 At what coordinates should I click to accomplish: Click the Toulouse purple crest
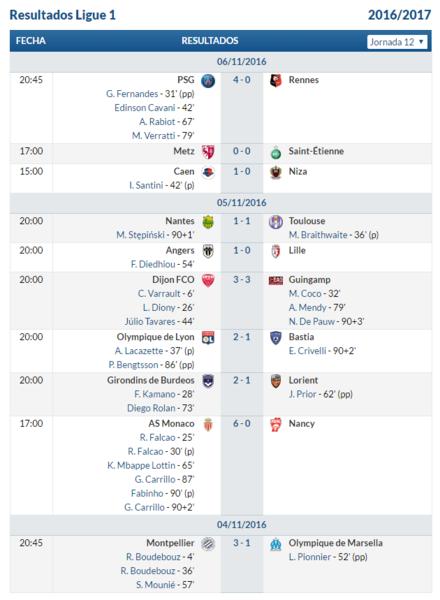point(275,222)
